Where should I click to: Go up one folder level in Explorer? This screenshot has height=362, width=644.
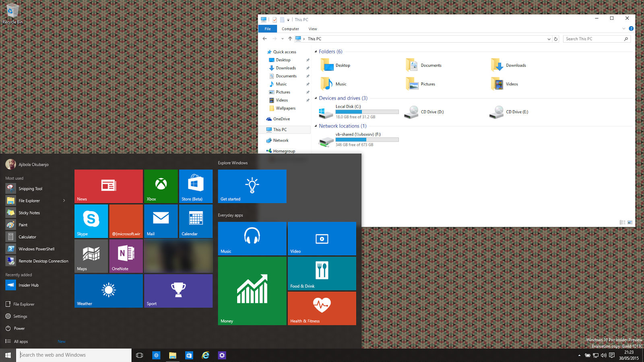(x=290, y=39)
